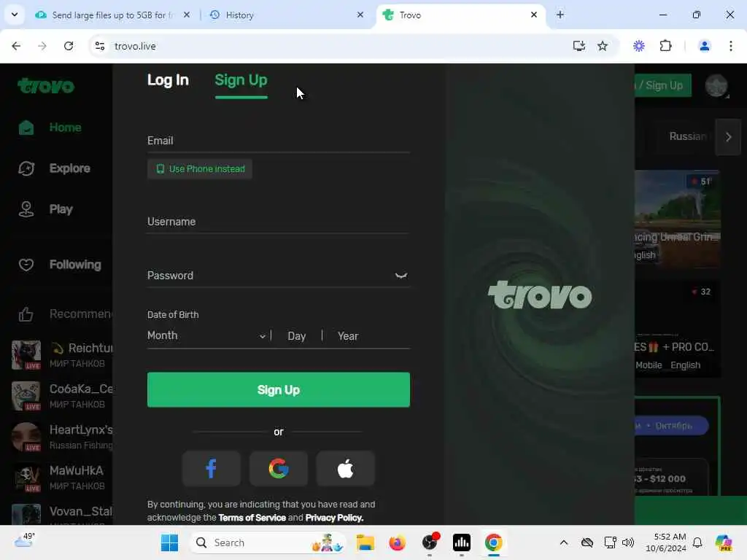Viewport: 747px width, 560px height.
Task: Open Following heart icon in sidebar
Action: click(26, 265)
